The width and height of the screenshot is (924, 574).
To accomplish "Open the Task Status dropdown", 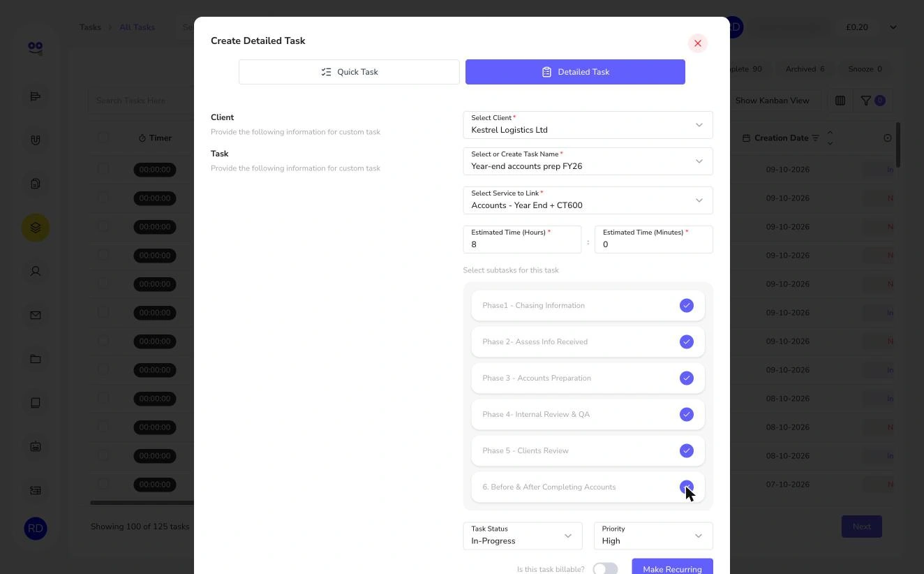I will [522, 536].
